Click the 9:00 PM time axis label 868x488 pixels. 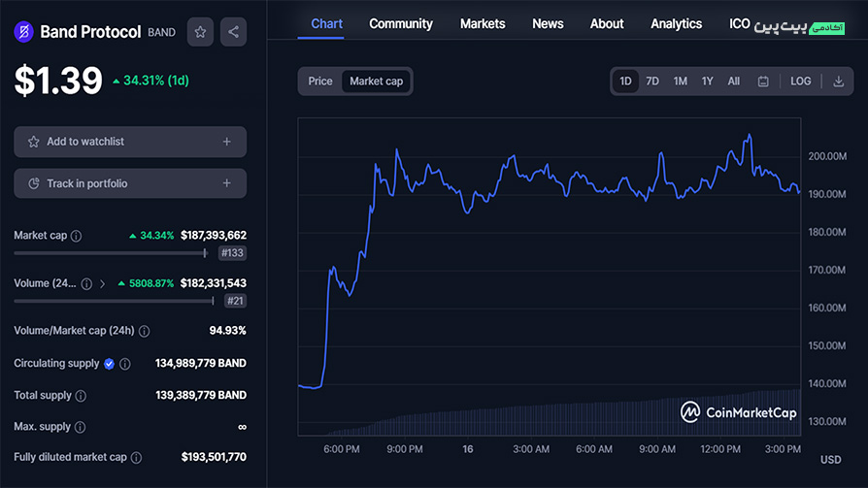coord(405,449)
